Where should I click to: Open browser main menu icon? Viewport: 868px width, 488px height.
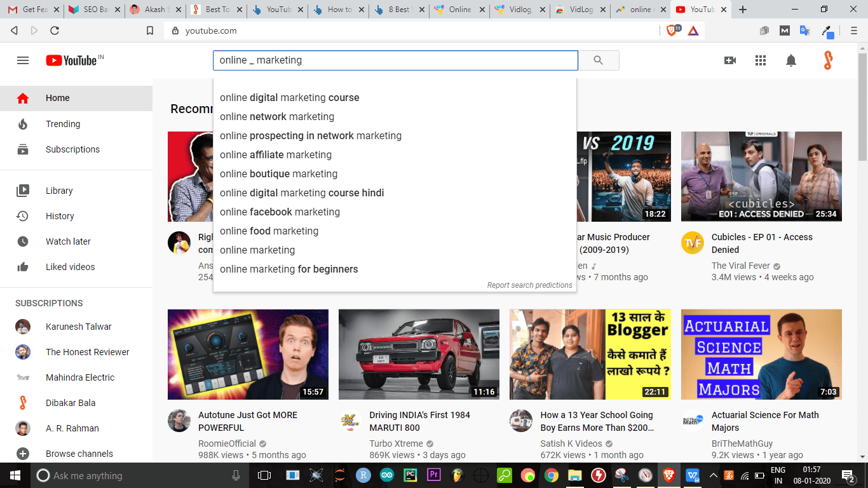(854, 30)
